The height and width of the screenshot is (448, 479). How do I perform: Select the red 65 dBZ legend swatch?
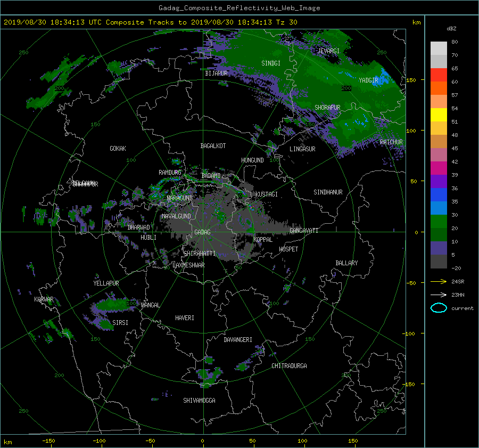pos(439,75)
